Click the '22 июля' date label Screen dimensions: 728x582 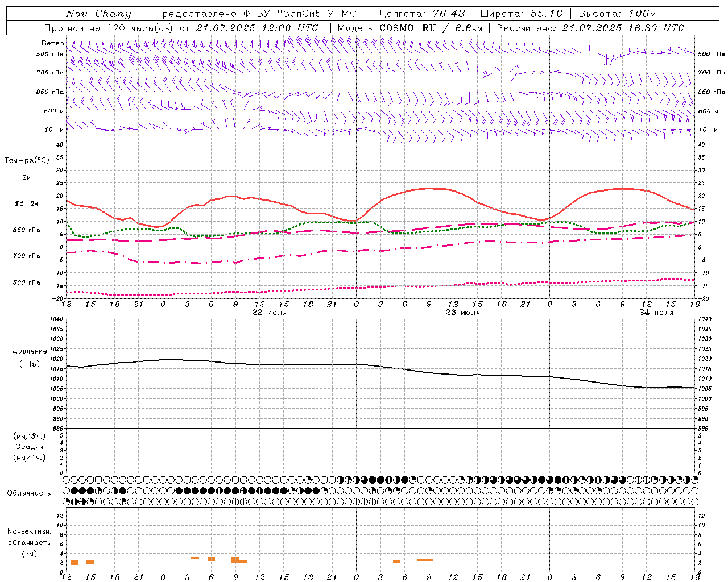click(270, 313)
